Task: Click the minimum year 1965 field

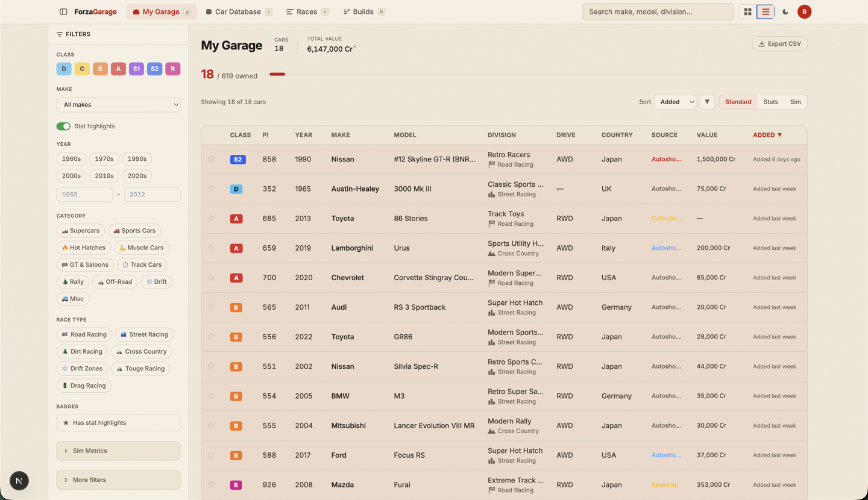Action: coord(84,195)
